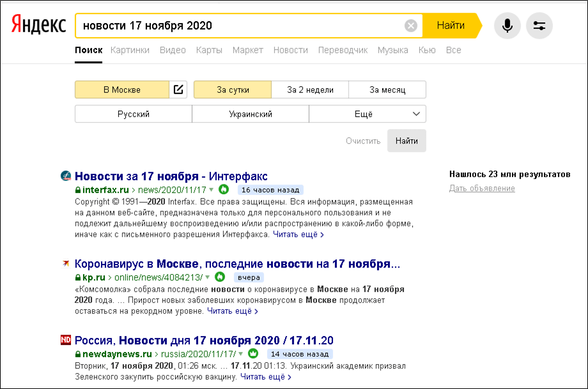Toggle the За сутки time filter
The image size is (588, 389).
point(233,89)
